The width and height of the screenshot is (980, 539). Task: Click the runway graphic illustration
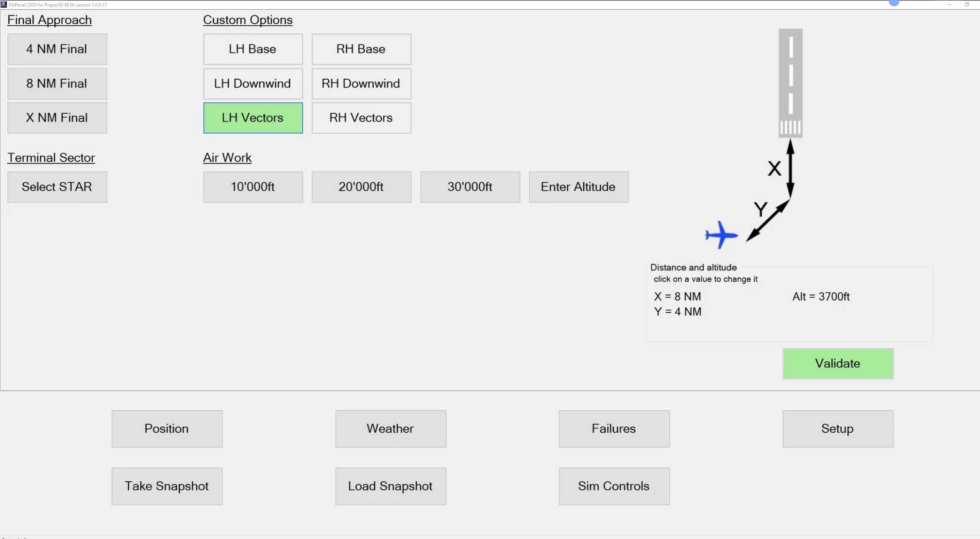pyautogui.click(x=790, y=83)
